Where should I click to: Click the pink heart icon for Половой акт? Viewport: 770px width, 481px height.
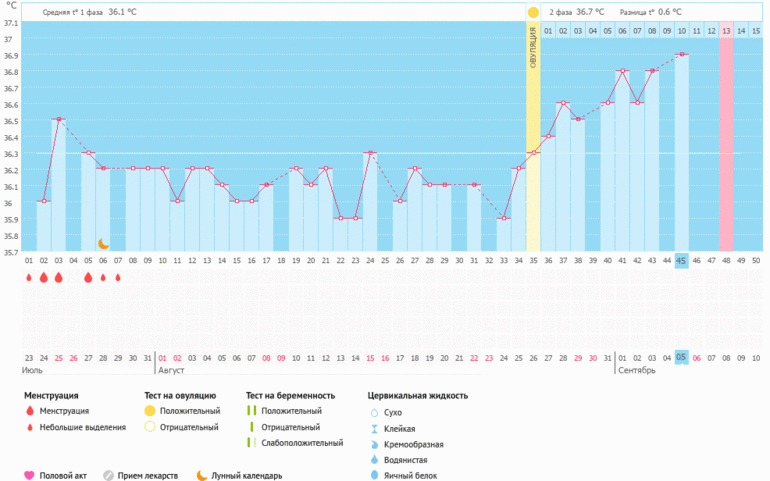[29, 475]
